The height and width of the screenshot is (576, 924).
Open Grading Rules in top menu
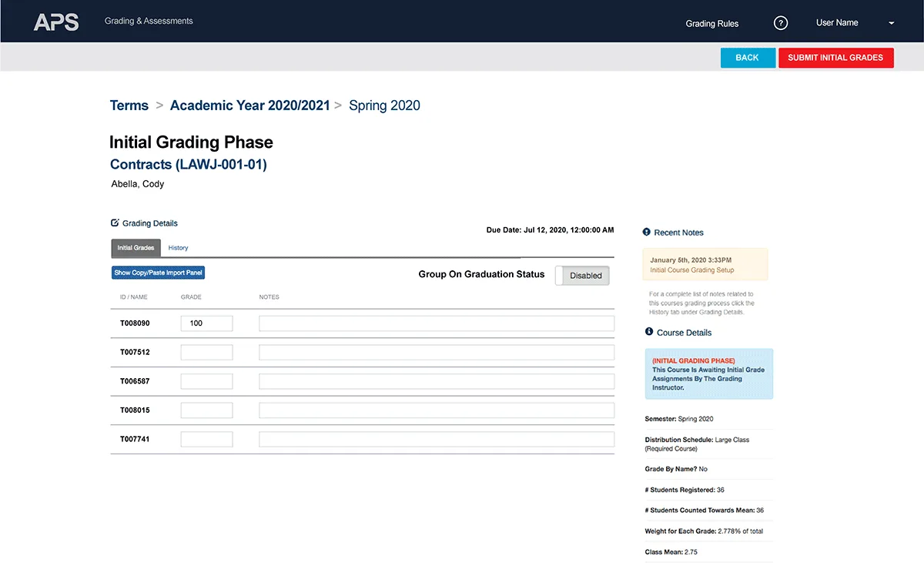(711, 24)
